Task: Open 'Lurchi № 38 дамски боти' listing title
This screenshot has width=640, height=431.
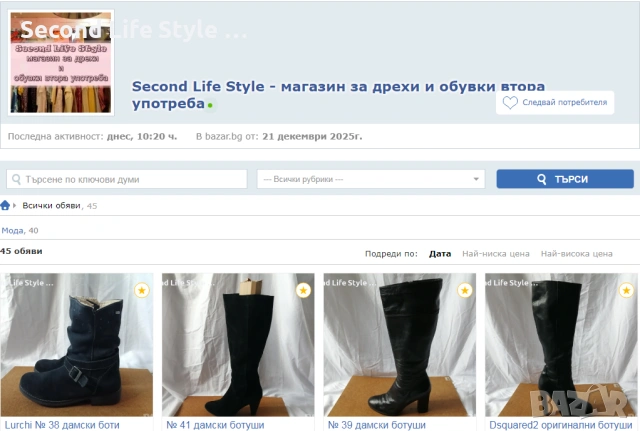Action: point(62,425)
